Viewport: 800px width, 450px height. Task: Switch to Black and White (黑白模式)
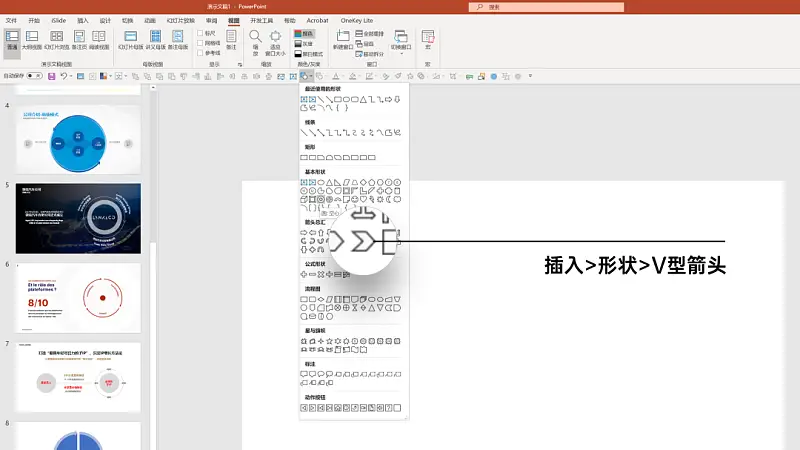pos(309,54)
